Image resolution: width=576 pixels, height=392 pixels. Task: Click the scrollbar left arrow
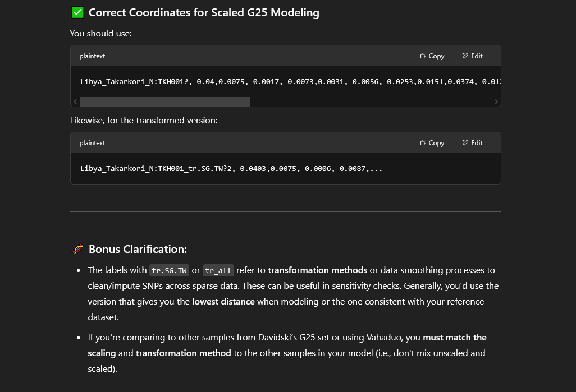click(75, 102)
